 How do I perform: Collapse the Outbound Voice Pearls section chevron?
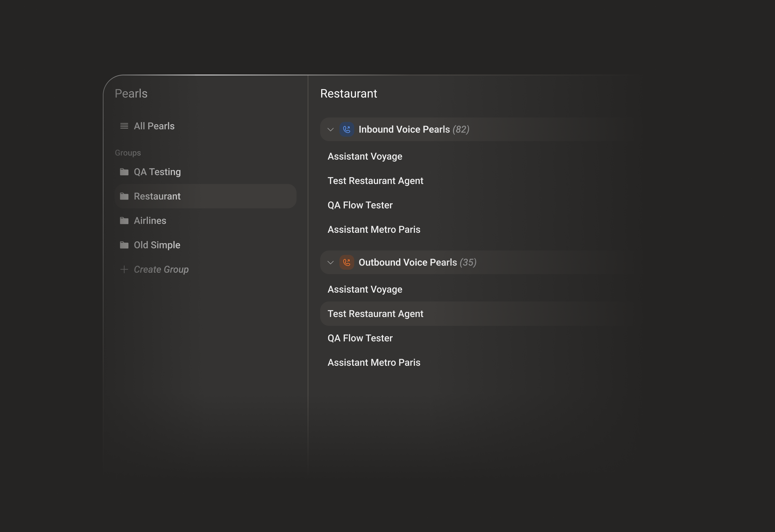(x=330, y=262)
